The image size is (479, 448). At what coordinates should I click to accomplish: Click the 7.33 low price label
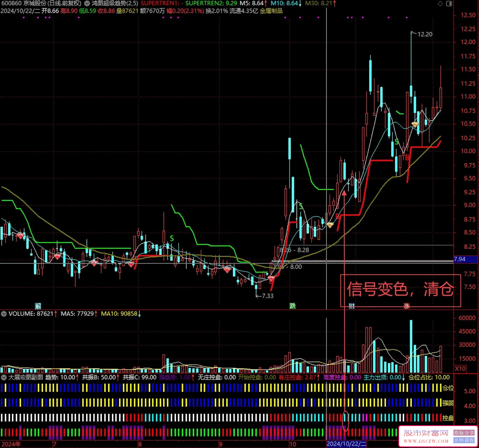(x=267, y=296)
